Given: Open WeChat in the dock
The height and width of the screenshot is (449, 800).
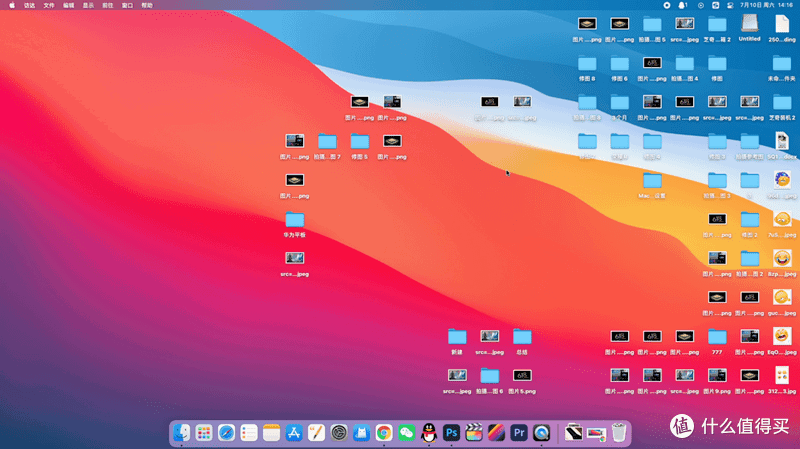Looking at the screenshot, I should coord(406,433).
